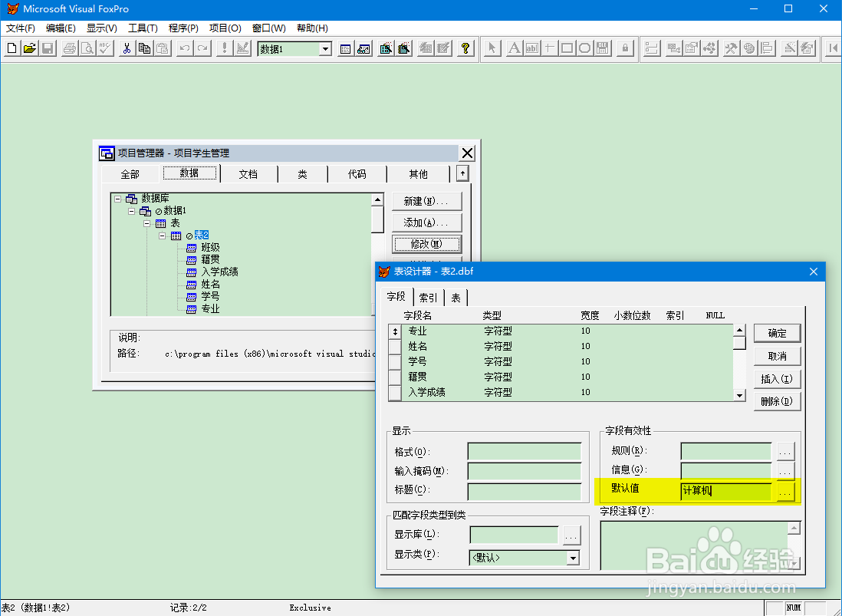Click the 确定 button in Table Designer

(777, 333)
